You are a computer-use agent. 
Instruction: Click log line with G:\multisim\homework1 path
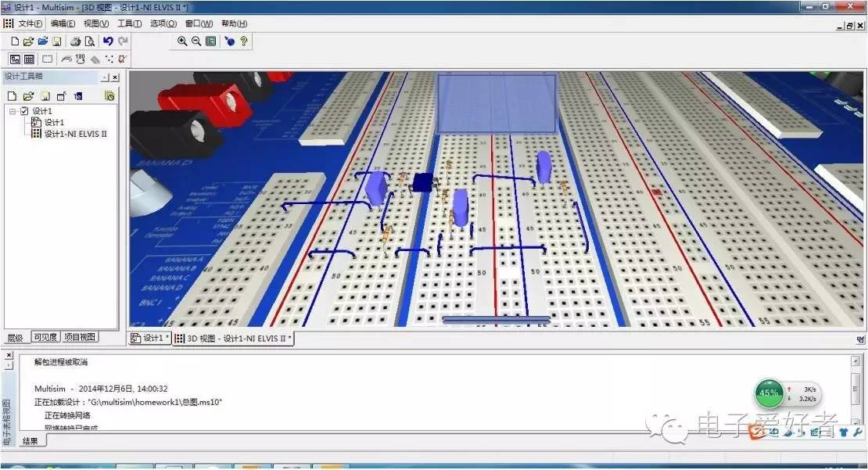click(x=128, y=402)
